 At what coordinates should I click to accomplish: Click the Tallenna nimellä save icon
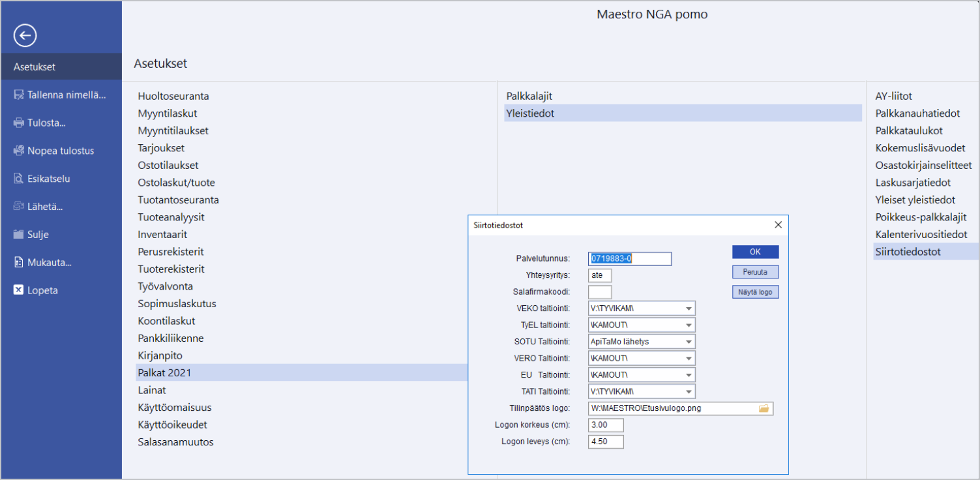pos(19,95)
